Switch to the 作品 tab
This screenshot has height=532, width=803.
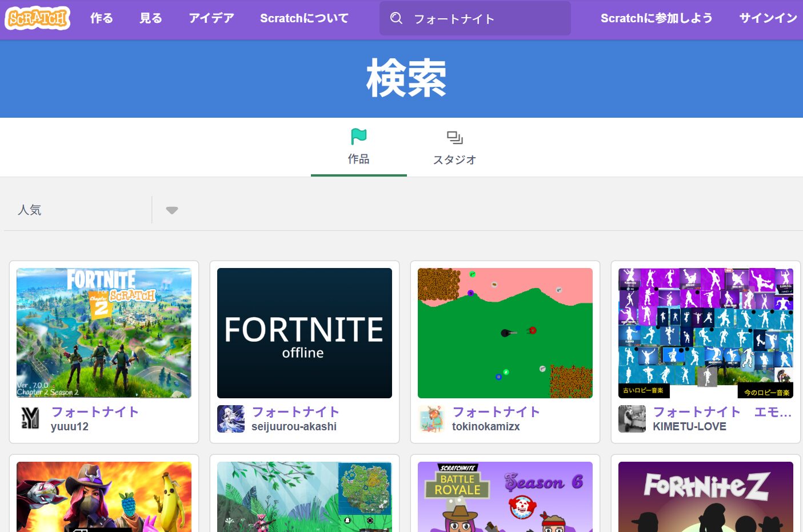[x=359, y=148]
